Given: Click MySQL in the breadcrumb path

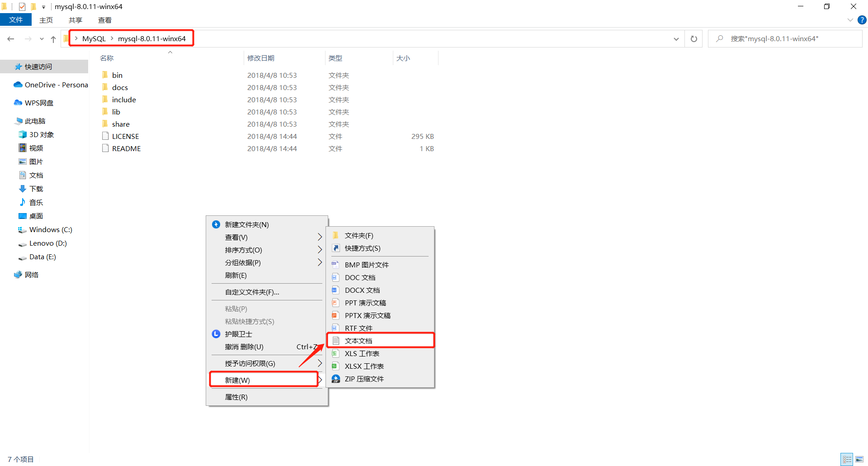Looking at the screenshot, I should (x=94, y=38).
